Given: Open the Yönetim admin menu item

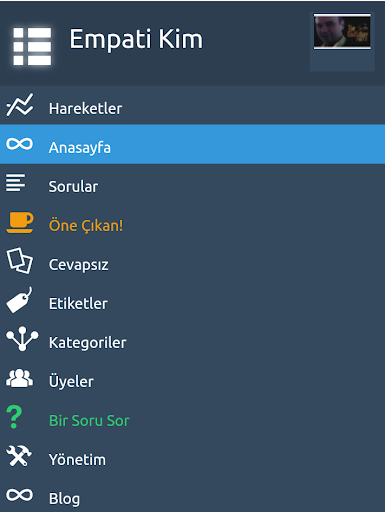Looking at the screenshot, I should 192,456.
